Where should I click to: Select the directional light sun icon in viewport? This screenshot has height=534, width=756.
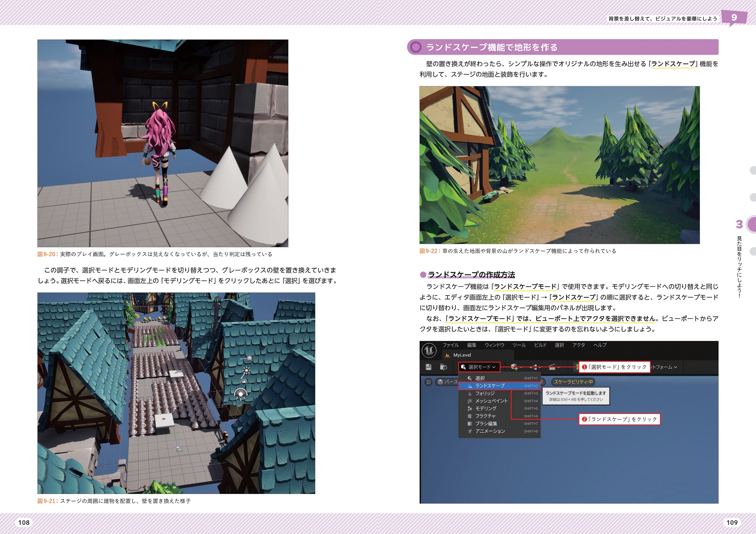pyautogui.click(x=247, y=370)
